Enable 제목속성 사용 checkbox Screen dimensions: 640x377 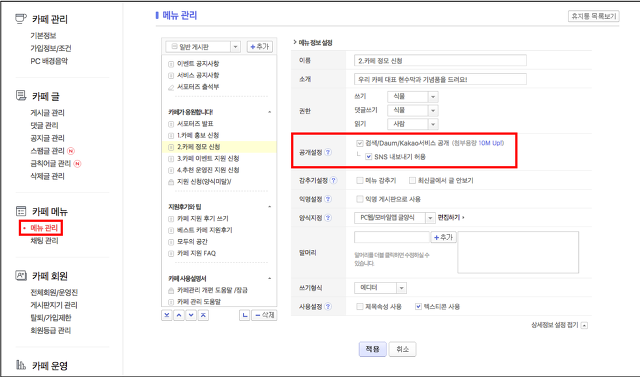tap(360, 306)
